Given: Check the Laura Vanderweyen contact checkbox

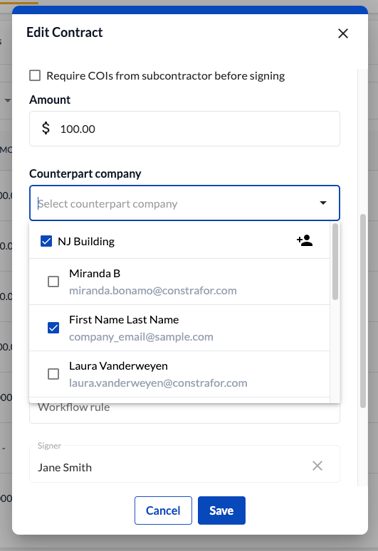Looking at the screenshot, I should pos(53,374).
